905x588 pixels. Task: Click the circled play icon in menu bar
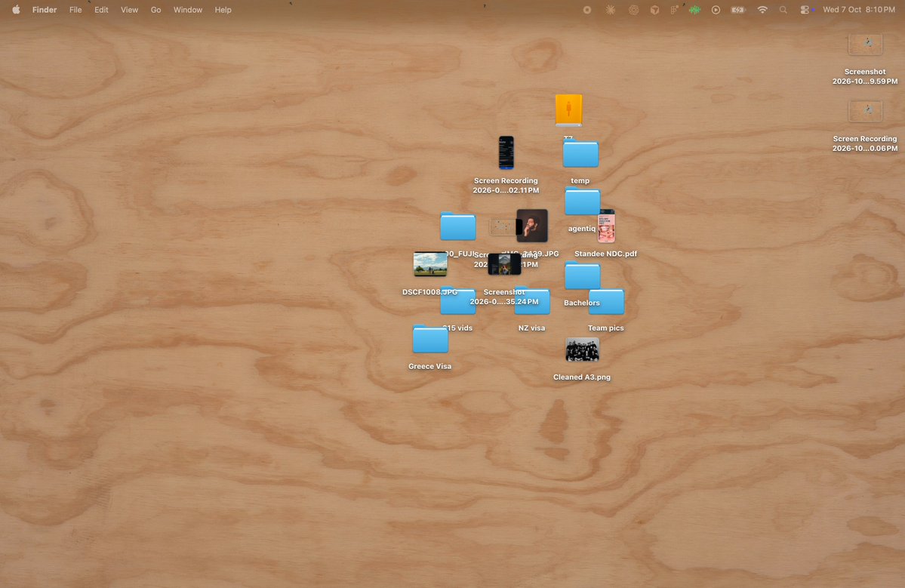(716, 10)
